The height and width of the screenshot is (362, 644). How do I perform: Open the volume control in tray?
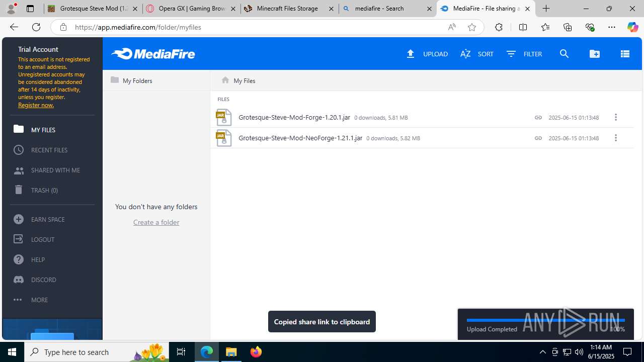pyautogui.click(x=579, y=352)
